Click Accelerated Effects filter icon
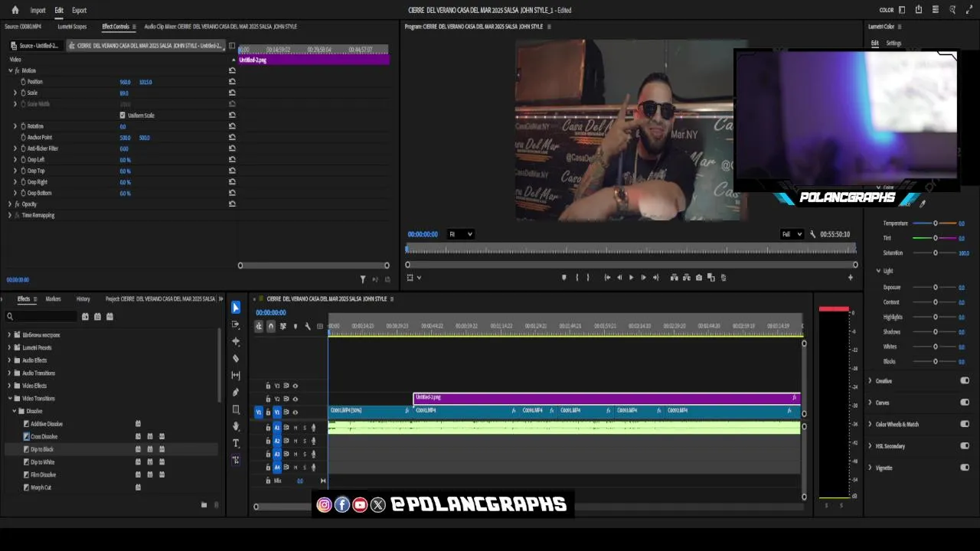The width and height of the screenshot is (980, 551). pos(85,316)
